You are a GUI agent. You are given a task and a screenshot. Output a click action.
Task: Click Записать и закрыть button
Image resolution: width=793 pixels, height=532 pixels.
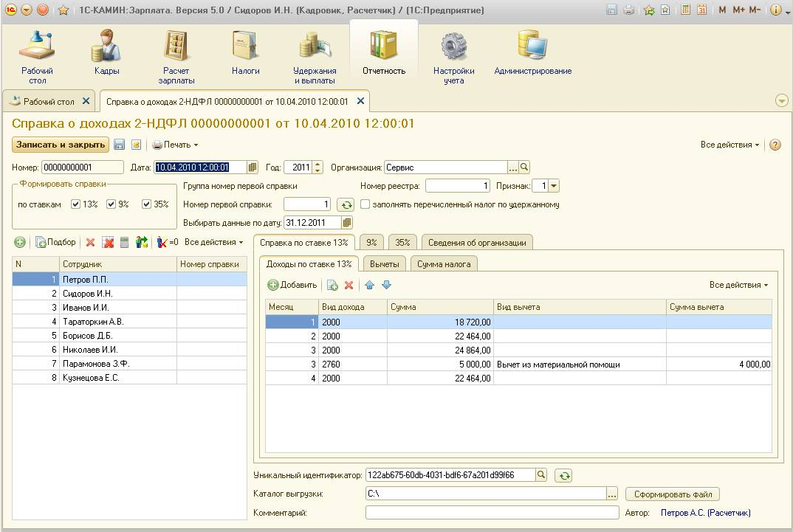(x=60, y=145)
